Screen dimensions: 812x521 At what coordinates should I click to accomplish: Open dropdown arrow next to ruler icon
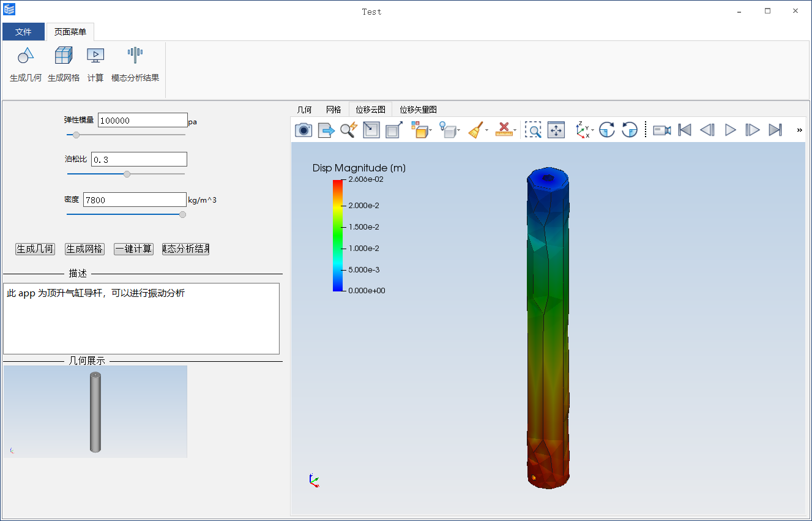[x=515, y=130]
